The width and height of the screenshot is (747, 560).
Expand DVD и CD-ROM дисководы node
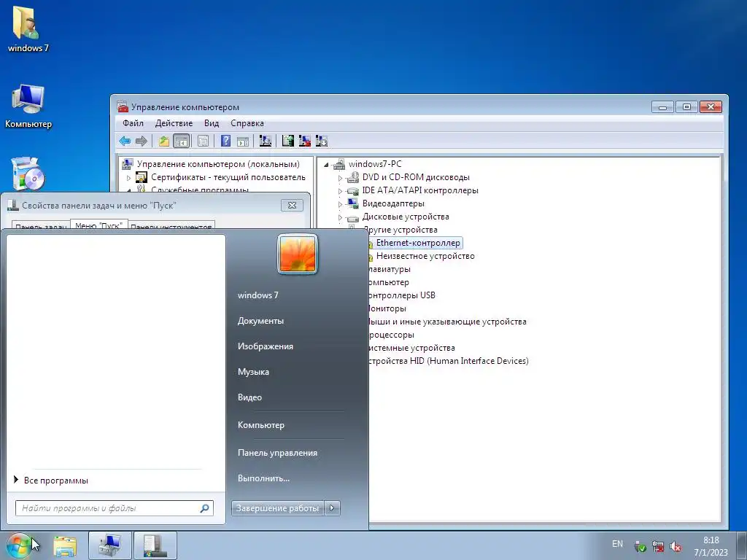(340, 178)
